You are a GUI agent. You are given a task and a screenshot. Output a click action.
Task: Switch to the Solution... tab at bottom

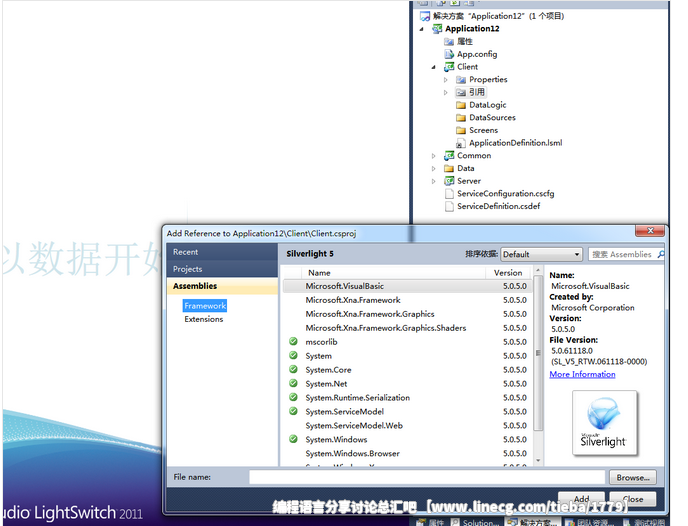coord(477,522)
